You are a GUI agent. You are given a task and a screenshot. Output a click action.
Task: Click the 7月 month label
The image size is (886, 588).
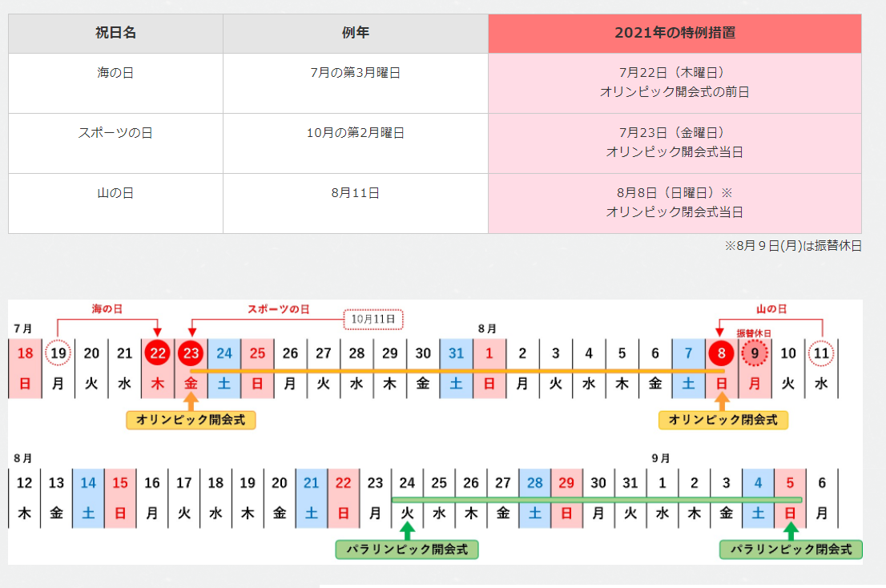click(x=23, y=328)
